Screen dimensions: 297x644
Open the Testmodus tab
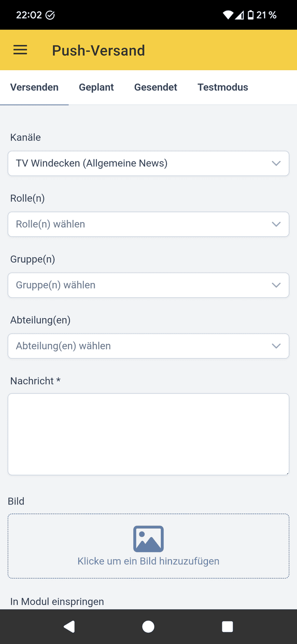223,87
